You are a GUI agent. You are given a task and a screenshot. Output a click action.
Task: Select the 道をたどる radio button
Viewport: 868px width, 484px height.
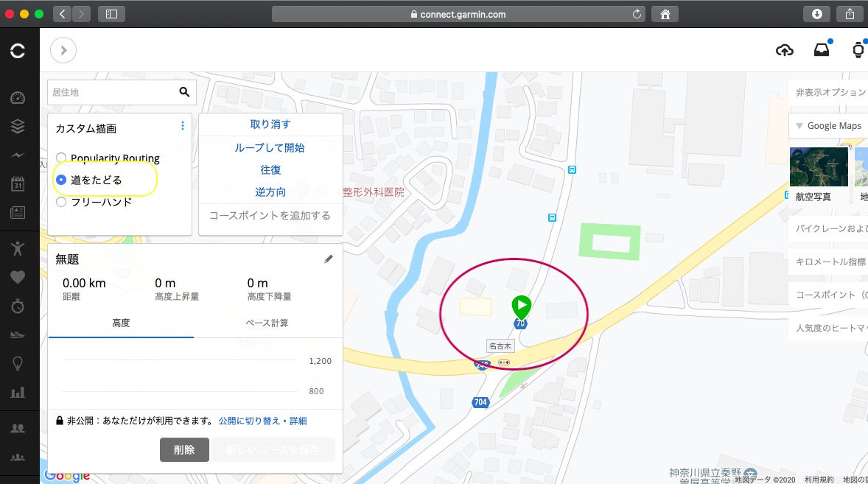tap(61, 180)
